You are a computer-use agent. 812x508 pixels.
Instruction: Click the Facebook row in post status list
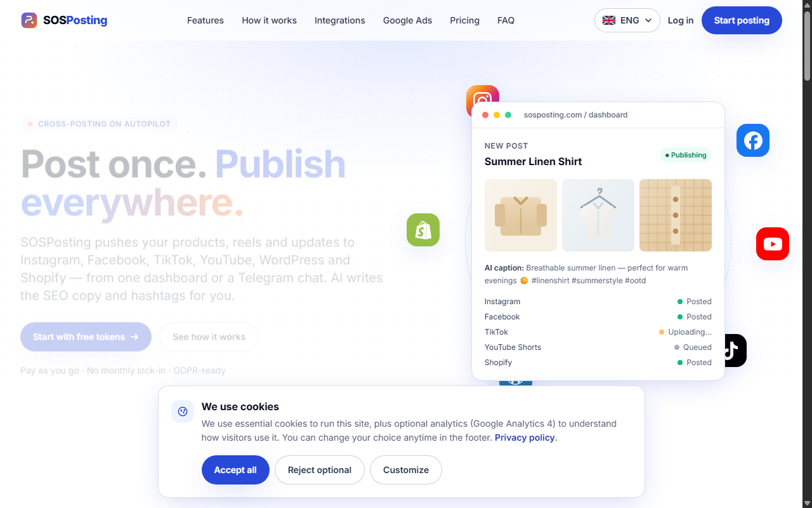pyautogui.click(x=598, y=317)
